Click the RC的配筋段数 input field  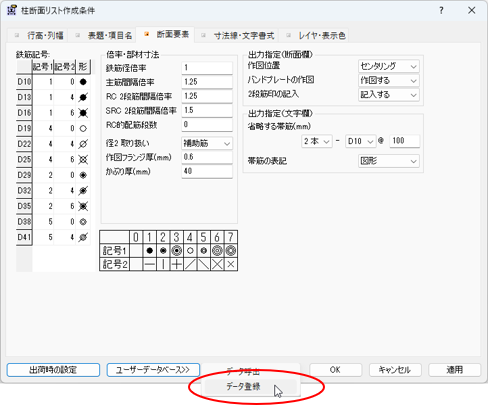click(207, 125)
